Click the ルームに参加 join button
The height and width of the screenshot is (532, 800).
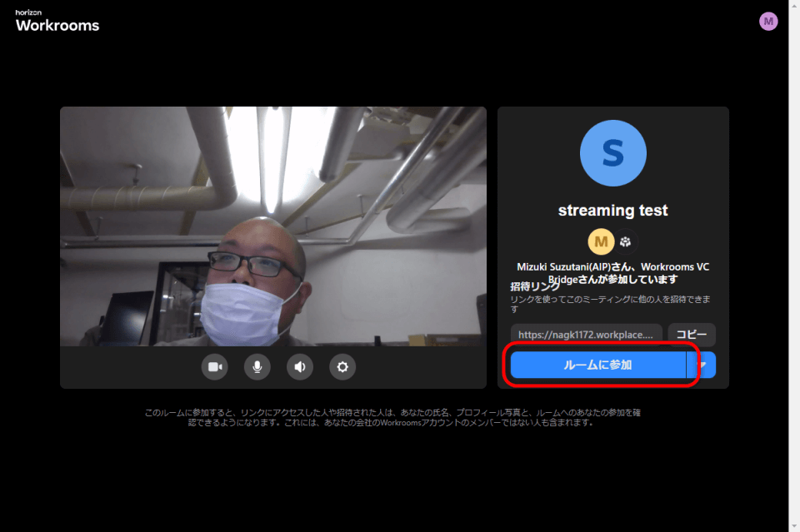tap(597, 365)
